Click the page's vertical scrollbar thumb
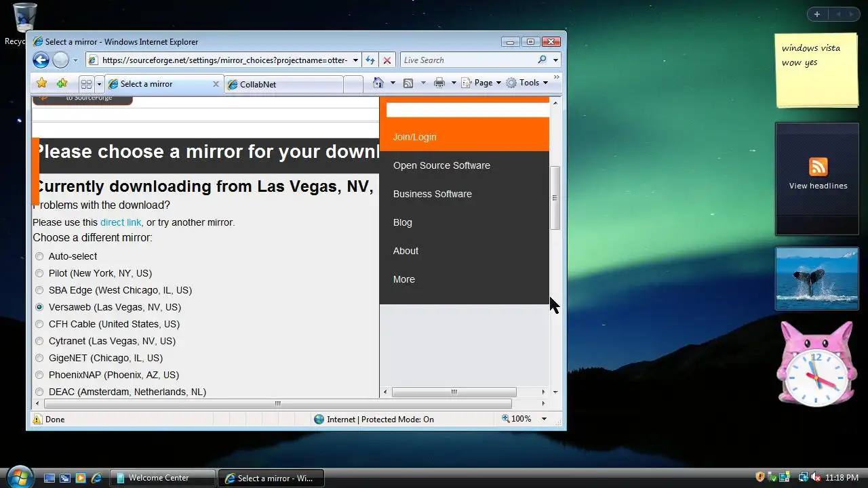This screenshot has width=868, height=488. (555, 198)
